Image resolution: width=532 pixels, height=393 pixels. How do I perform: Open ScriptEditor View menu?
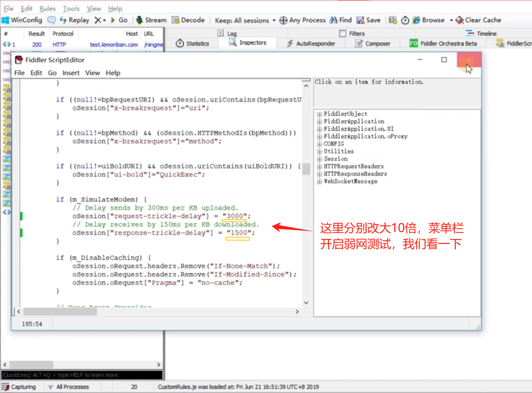(x=92, y=73)
